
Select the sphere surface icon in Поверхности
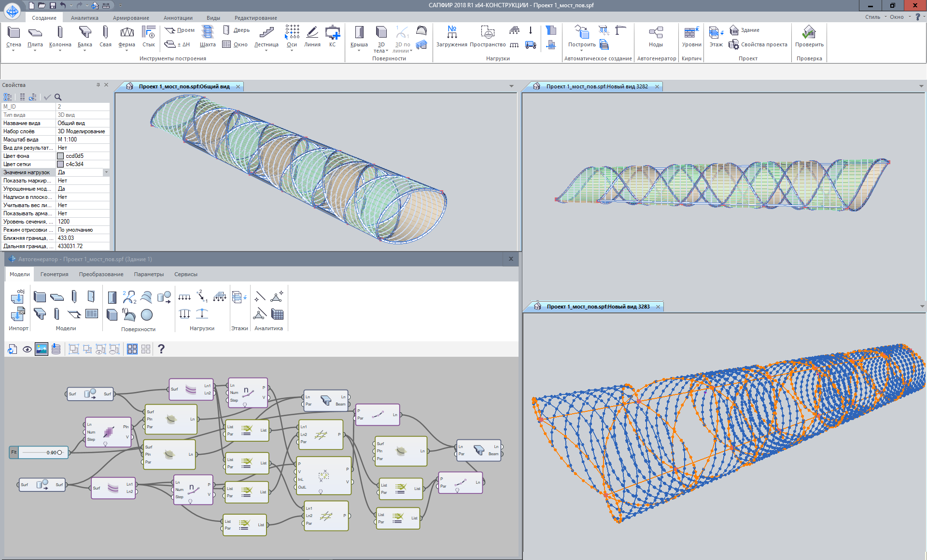[x=147, y=315]
